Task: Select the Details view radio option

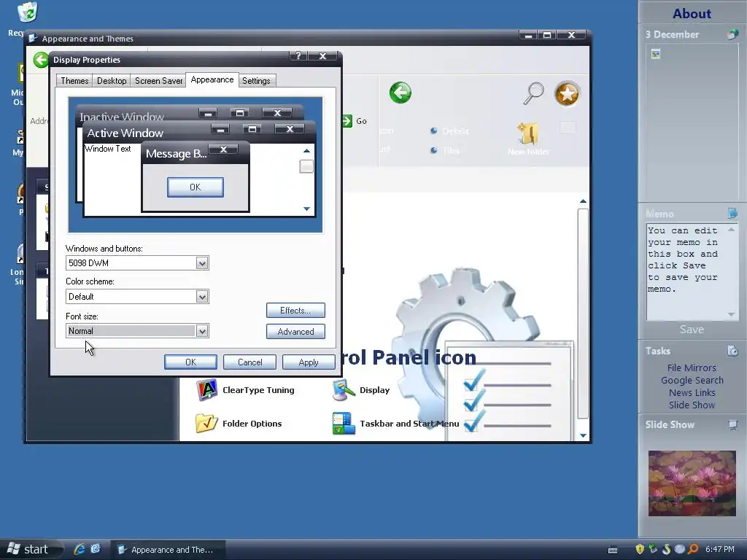Action: point(434,131)
